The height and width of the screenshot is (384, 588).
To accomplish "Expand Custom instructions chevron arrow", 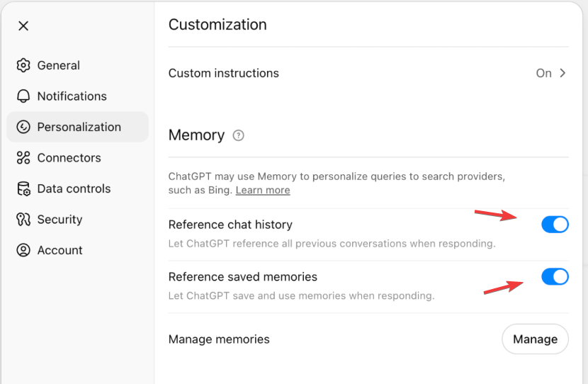I will click(563, 73).
